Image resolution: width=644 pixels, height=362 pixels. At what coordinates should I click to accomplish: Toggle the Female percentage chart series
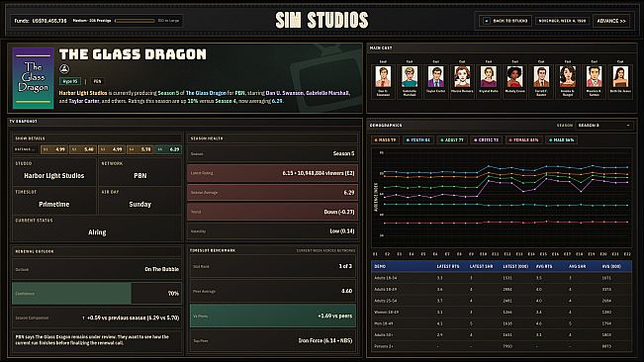(523, 140)
